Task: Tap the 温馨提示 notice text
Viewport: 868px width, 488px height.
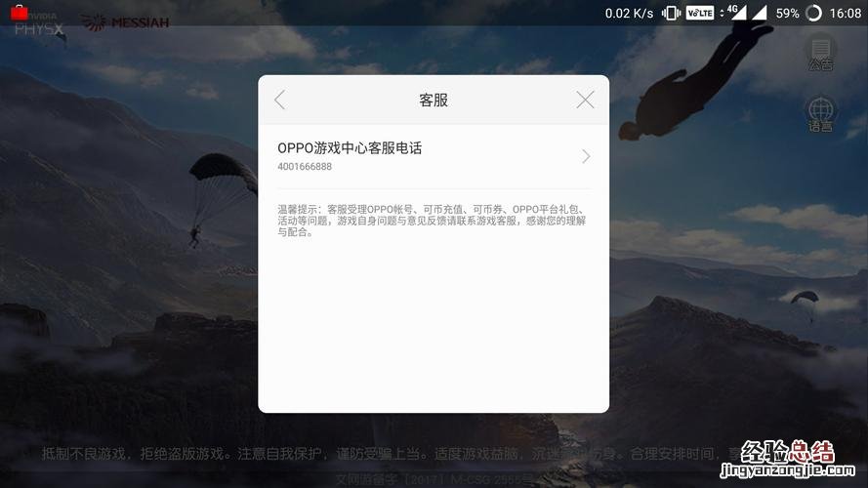Action: (x=432, y=221)
